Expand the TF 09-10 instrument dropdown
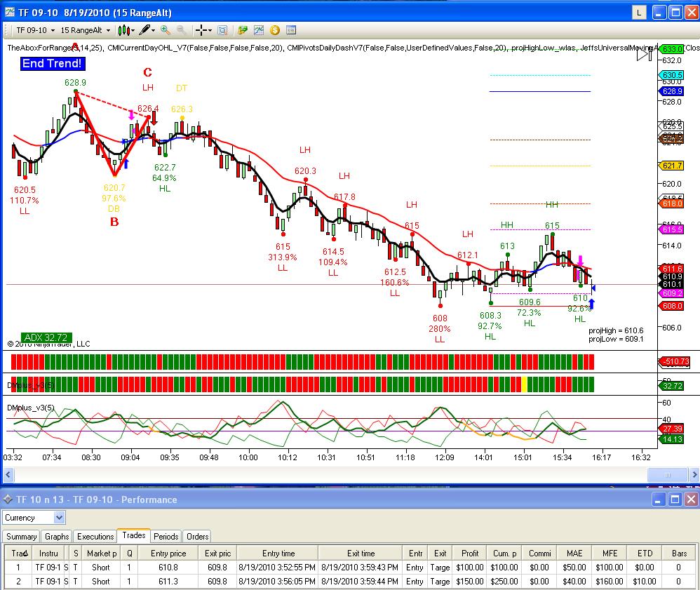Screen dimensions: 700x590 [x=35, y=30]
